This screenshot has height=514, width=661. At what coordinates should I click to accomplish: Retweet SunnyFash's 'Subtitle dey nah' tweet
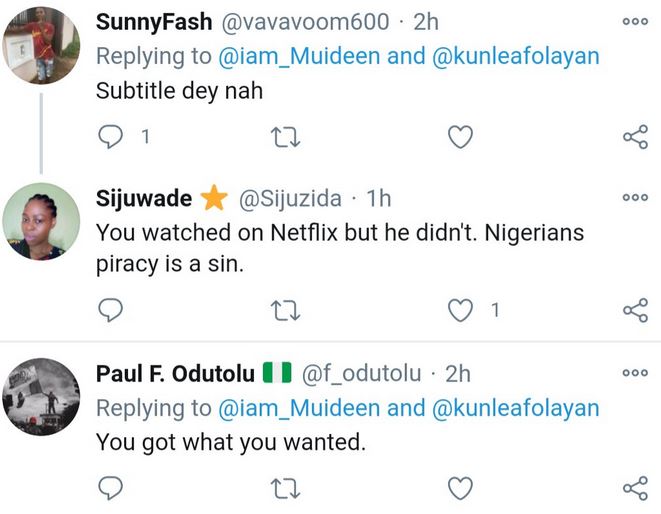pos(285,138)
